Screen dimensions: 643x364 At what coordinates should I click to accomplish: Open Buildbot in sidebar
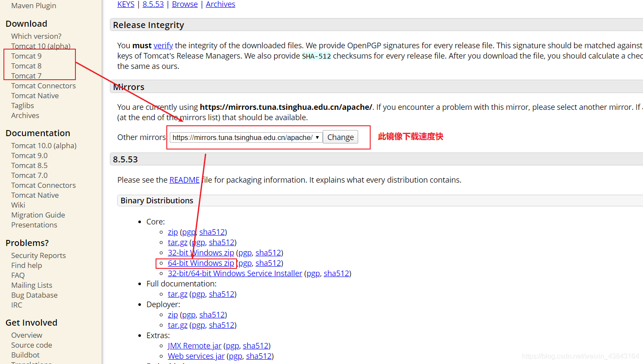click(x=25, y=355)
